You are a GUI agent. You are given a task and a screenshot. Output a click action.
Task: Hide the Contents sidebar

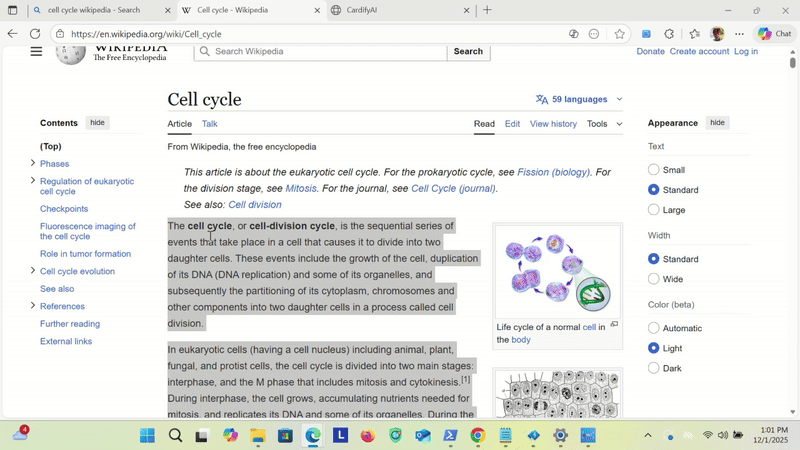pyautogui.click(x=97, y=122)
